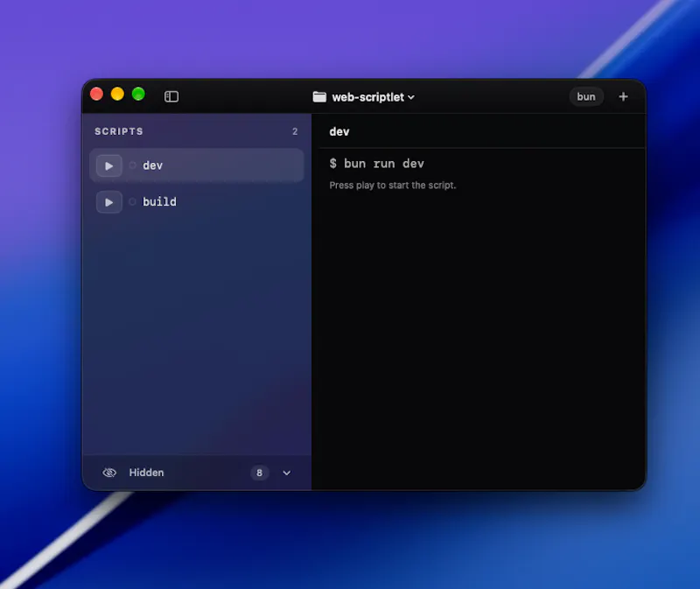Close the window with red button
700x589 pixels.
click(97, 94)
